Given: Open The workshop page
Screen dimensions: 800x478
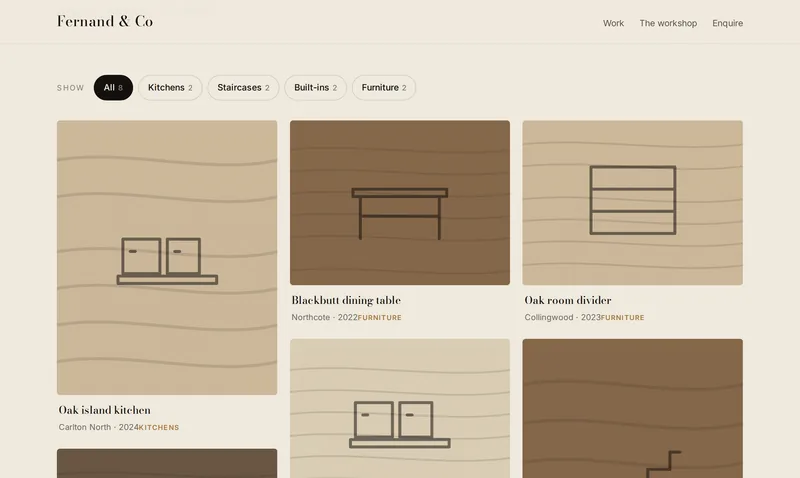Looking at the screenshot, I should coord(668,23).
